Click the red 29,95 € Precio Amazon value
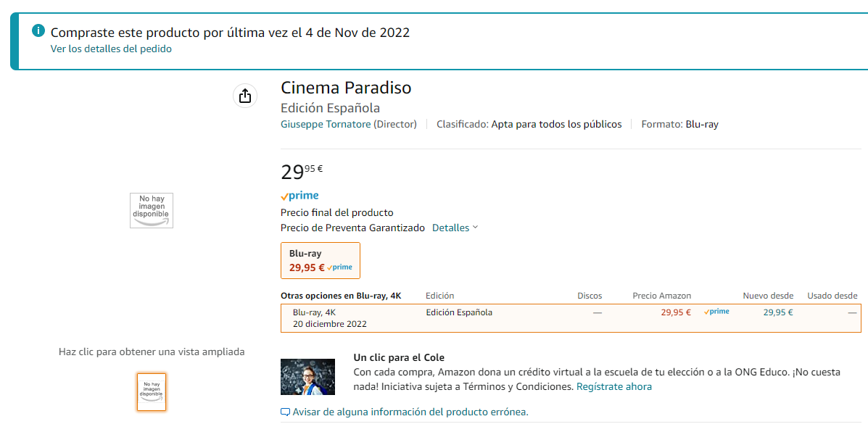The width and height of the screenshot is (868, 424). [676, 312]
